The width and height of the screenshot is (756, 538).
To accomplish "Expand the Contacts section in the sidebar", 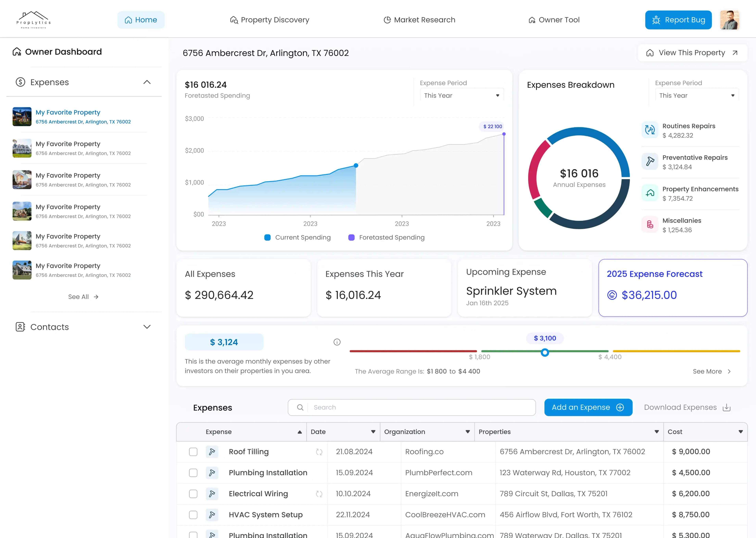I will (147, 327).
